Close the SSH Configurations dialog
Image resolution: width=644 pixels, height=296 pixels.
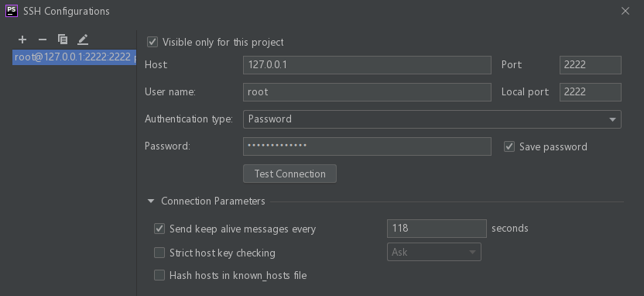625,11
